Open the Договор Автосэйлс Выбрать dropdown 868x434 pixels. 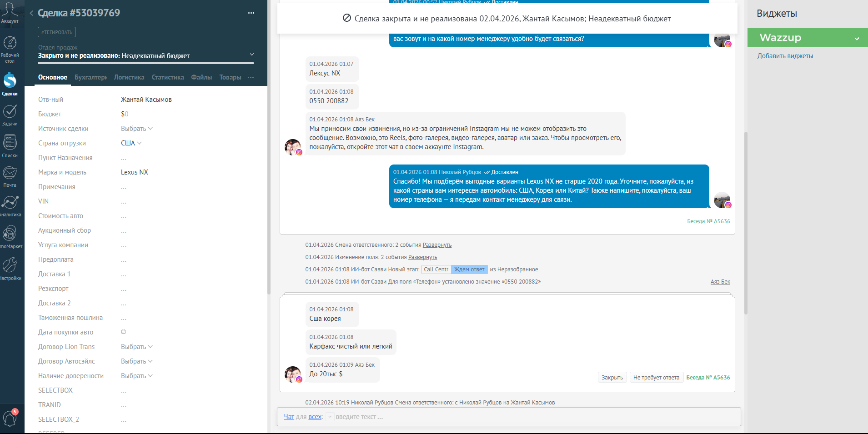click(x=136, y=361)
